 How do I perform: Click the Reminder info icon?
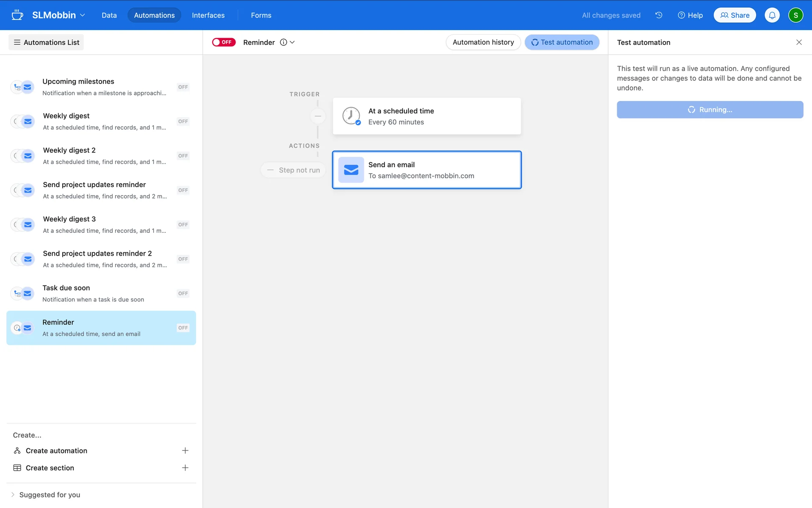pyautogui.click(x=283, y=42)
